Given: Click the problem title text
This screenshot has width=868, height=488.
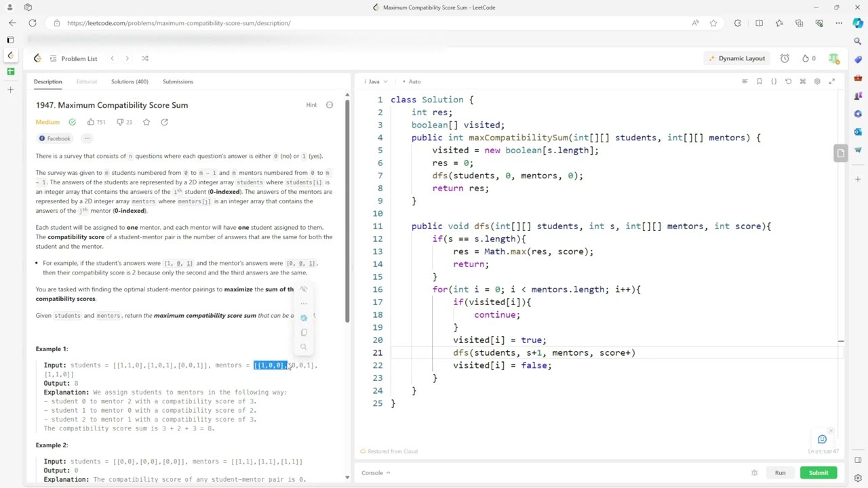Looking at the screenshot, I should pos(112,105).
